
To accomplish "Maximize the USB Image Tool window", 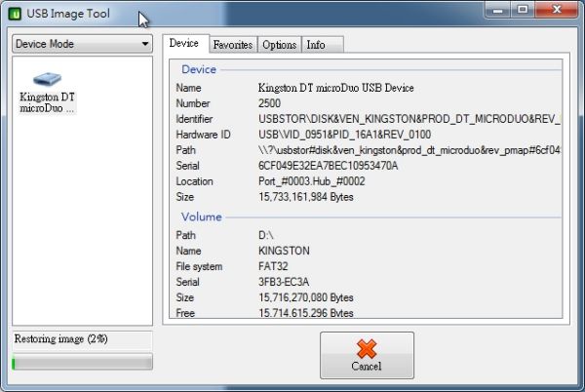I will (x=523, y=10).
